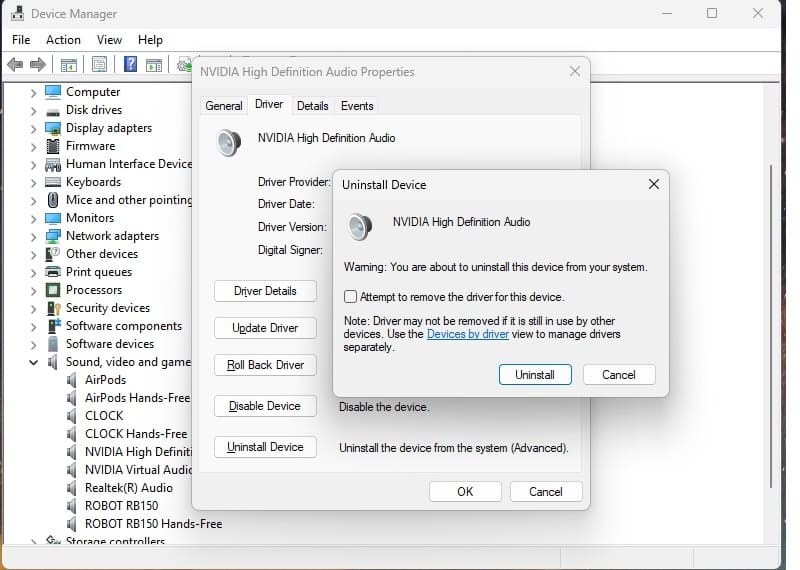Click OK in the Properties dialog
The width and height of the screenshot is (800, 570).
[x=465, y=491]
